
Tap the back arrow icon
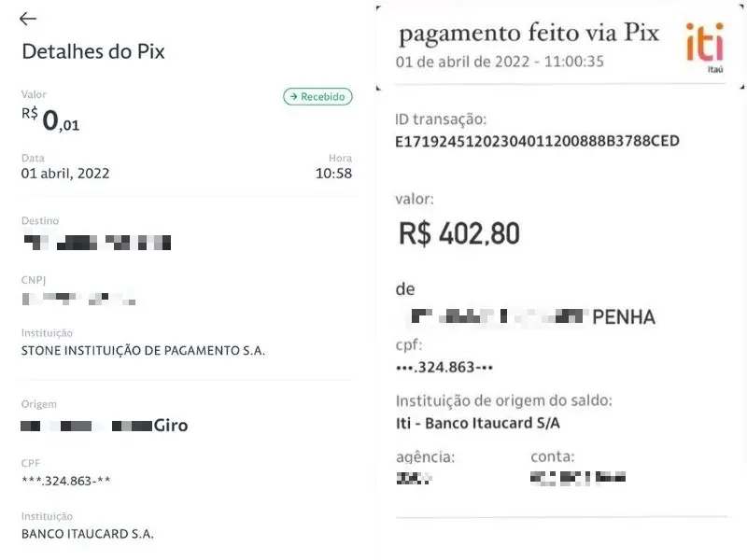coord(28,19)
